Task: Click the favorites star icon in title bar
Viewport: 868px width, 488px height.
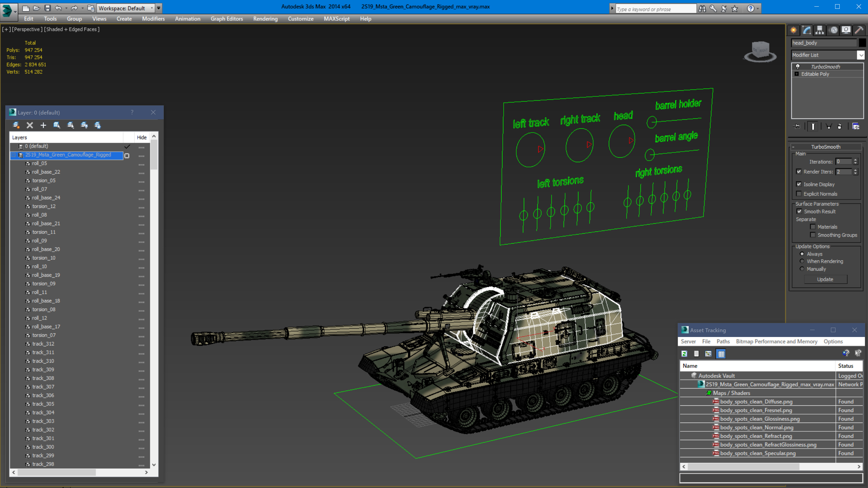Action: point(735,9)
